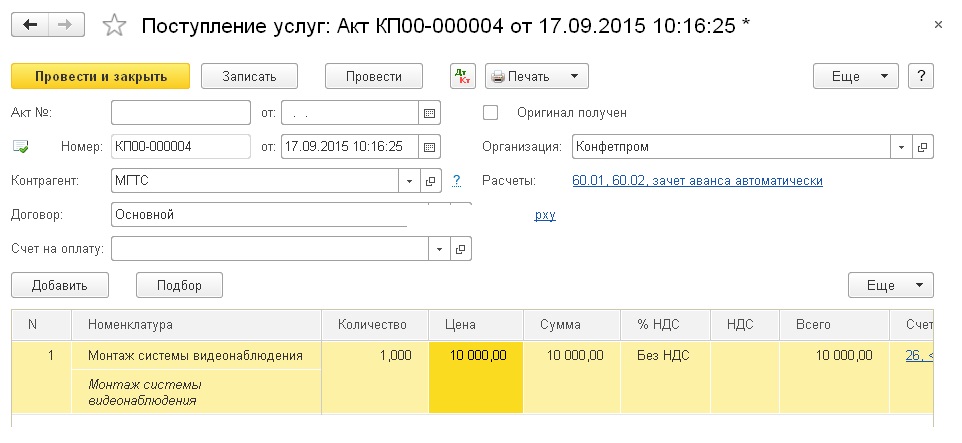Open account link 26 in row
The width and height of the screenshot is (962, 443).
[x=918, y=355]
